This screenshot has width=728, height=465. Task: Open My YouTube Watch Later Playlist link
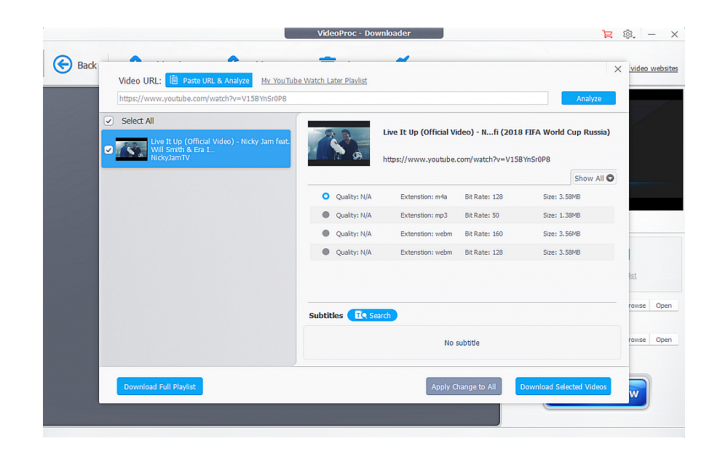[x=314, y=81]
